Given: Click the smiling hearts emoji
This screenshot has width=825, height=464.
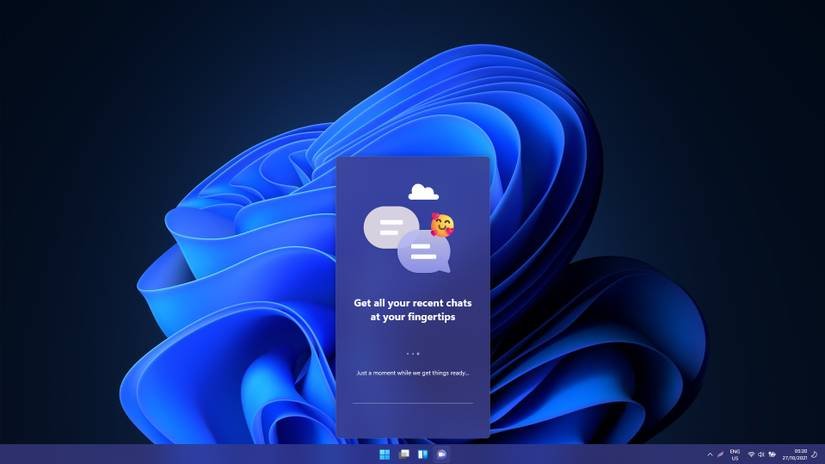Looking at the screenshot, I should pyautogui.click(x=442, y=224).
